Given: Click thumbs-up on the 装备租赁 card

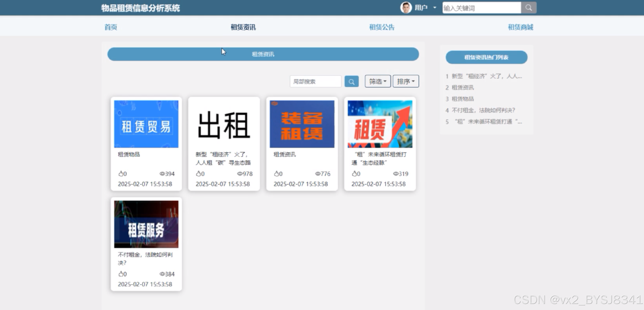Looking at the screenshot, I should point(277,174).
